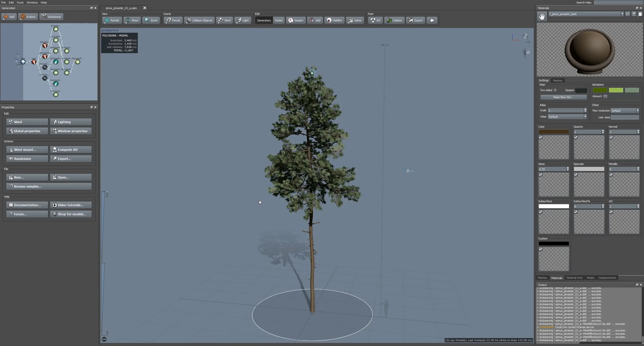This screenshot has height=346, width=644.
Task: Open the Material Sets tab
Action: pyautogui.click(x=574, y=278)
